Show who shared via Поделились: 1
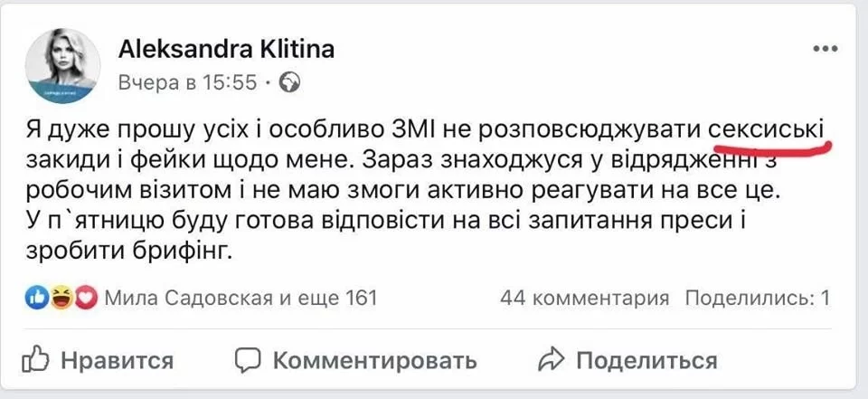This screenshot has height=399, width=868. tap(757, 298)
